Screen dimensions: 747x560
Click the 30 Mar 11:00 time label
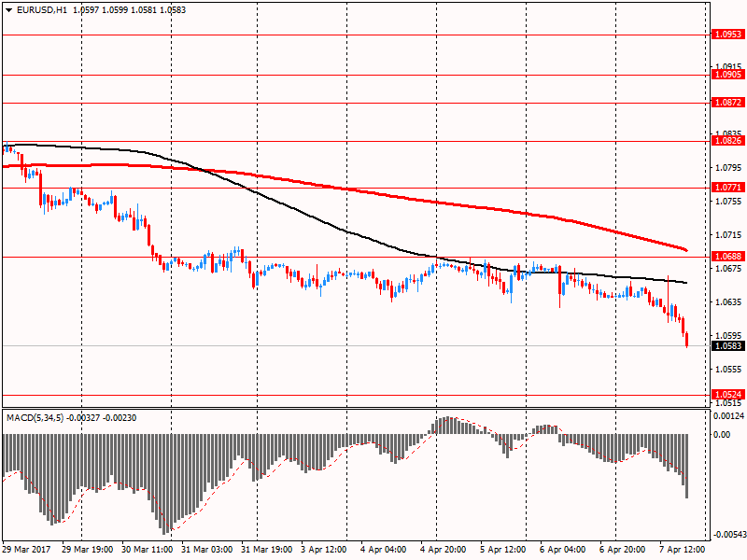tap(147, 550)
